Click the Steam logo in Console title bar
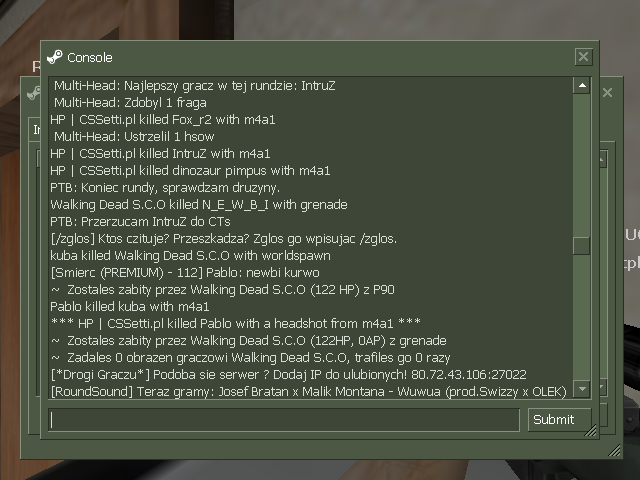Viewport: 640px width, 480px height. click(x=55, y=57)
